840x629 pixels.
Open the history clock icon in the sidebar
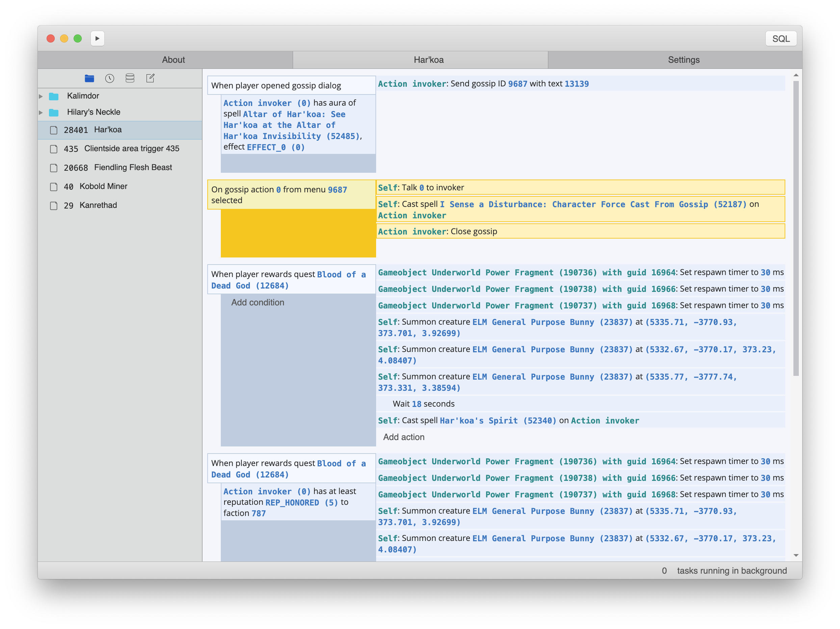click(110, 78)
